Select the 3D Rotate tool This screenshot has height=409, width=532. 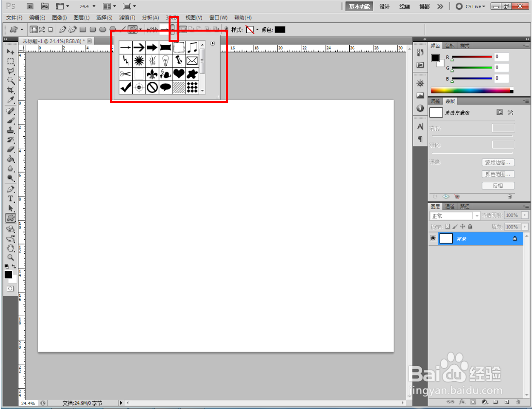click(x=11, y=229)
